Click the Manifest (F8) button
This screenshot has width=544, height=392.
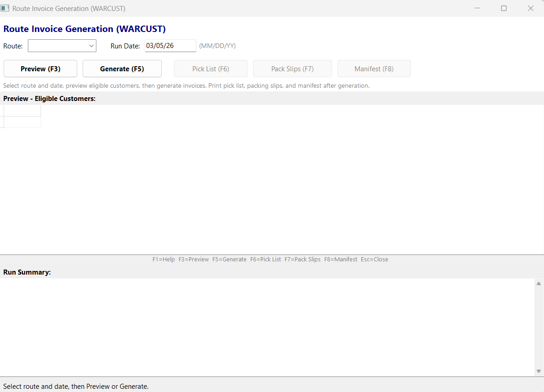pyautogui.click(x=374, y=69)
